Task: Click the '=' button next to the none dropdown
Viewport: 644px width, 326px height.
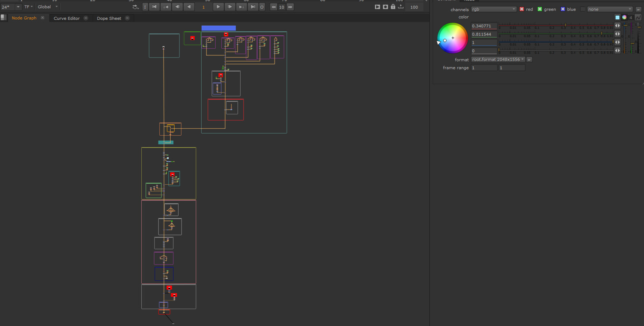Action: click(638, 9)
